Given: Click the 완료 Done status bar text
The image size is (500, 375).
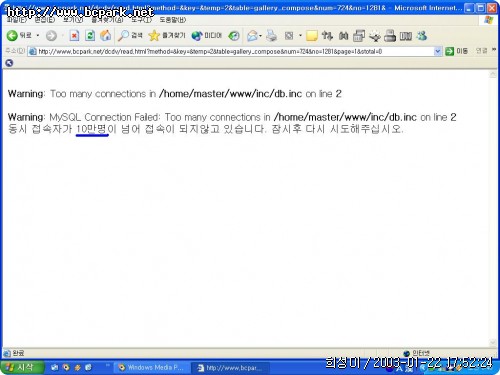Looking at the screenshot, I should (18, 353).
